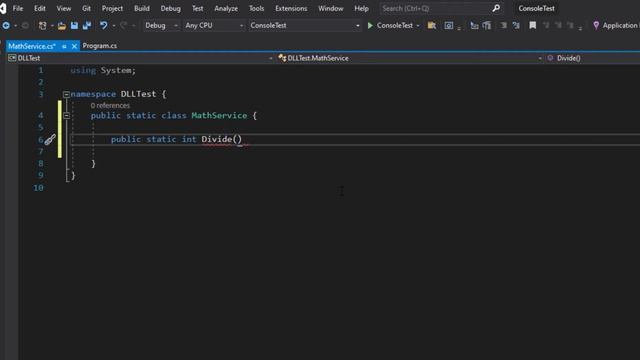Image resolution: width=640 pixels, height=360 pixels.
Task: Open the File menu
Action: tap(18, 8)
